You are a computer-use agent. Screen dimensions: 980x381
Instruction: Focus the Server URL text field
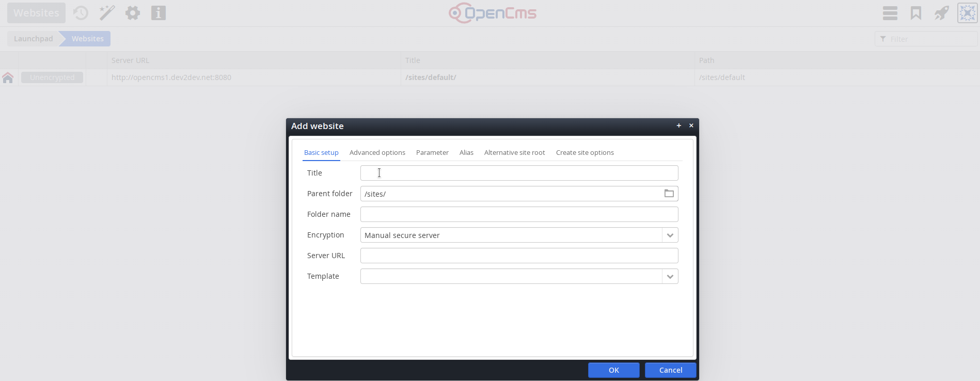tap(519, 256)
